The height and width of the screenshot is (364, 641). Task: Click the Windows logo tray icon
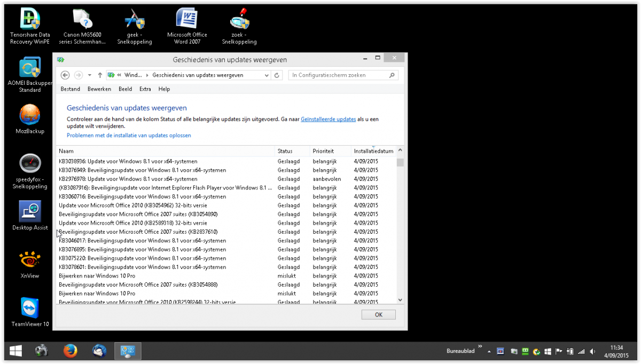point(548,352)
